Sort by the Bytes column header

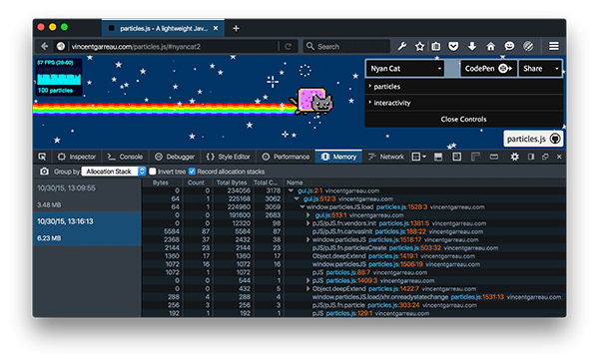pos(162,182)
